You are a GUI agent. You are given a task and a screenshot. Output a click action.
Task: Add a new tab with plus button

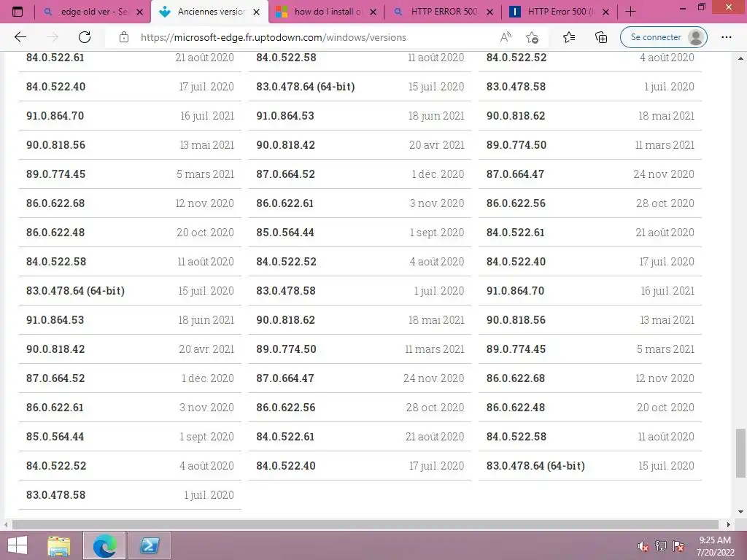[631, 12]
